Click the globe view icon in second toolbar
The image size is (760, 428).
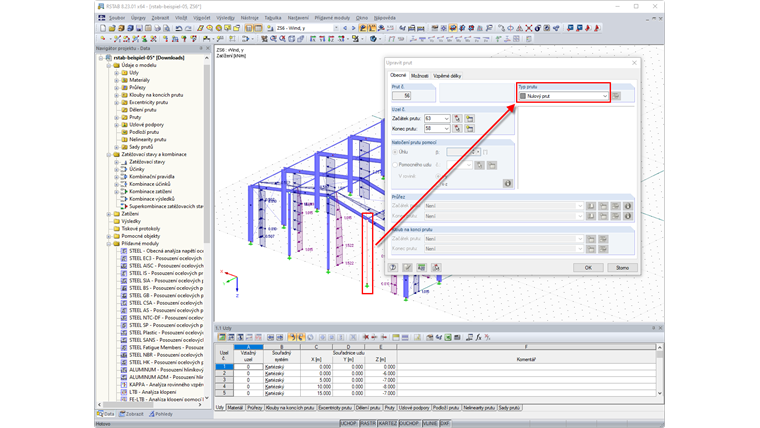tap(373, 39)
